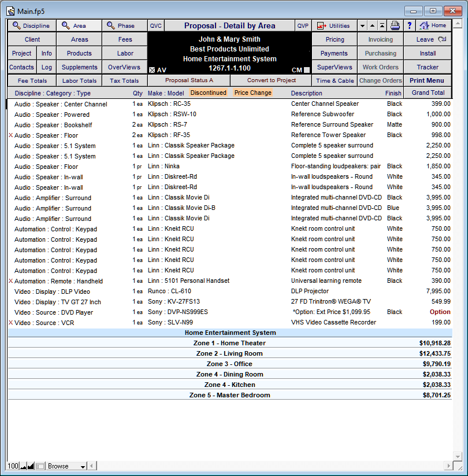Click the orange Price Change header label
Viewport: 468px width, 476px height.
(252, 93)
